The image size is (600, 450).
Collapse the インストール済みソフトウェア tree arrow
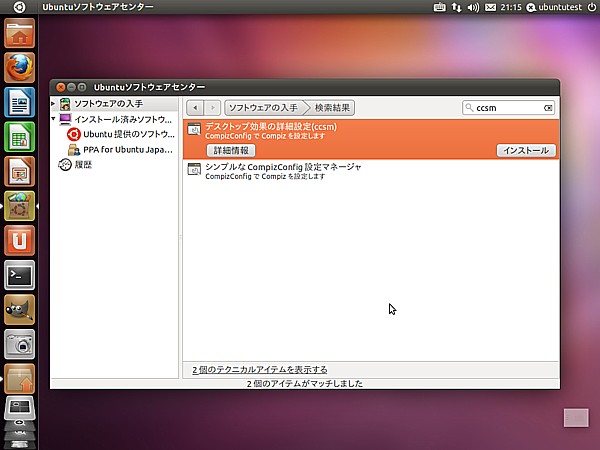point(53,119)
